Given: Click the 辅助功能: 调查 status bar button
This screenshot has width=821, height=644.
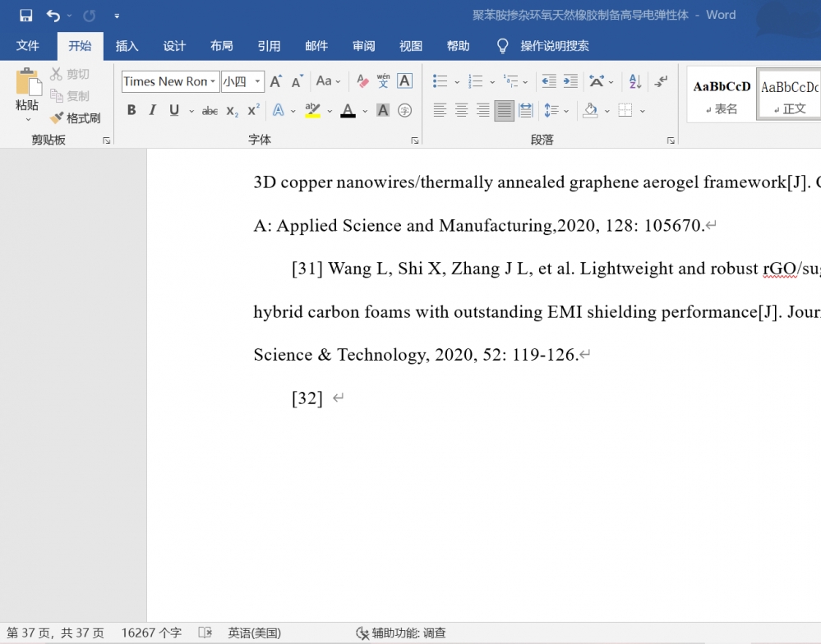Looking at the screenshot, I should point(401,632).
